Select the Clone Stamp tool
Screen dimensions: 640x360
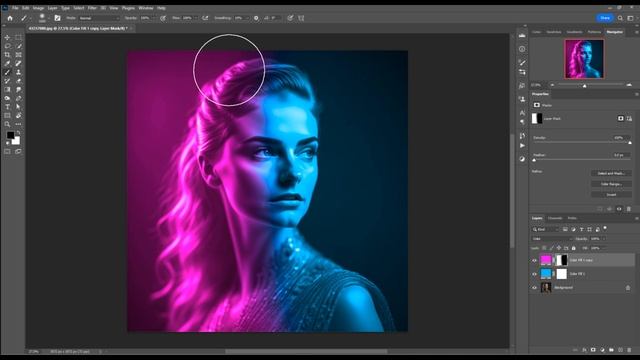(x=18, y=72)
